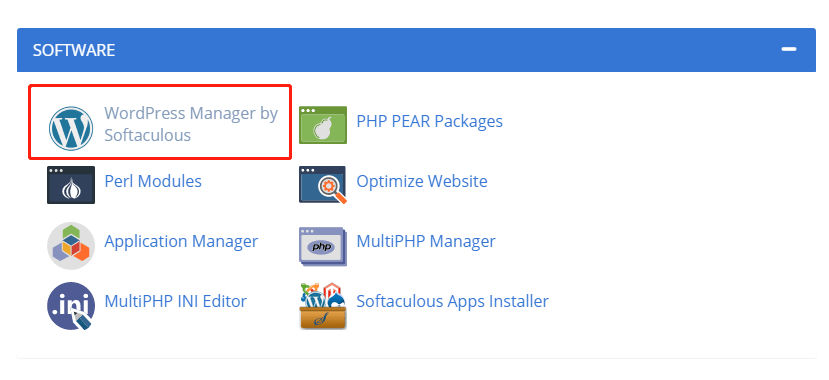Open WordPress Manager by Softaculous link
The image size is (829, 380).
(x=191, y=124)
